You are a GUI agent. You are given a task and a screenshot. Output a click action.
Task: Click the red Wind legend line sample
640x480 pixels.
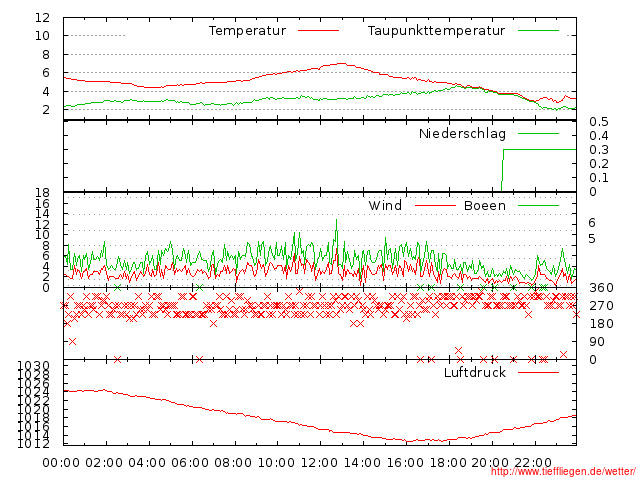(x=435, y=206)
